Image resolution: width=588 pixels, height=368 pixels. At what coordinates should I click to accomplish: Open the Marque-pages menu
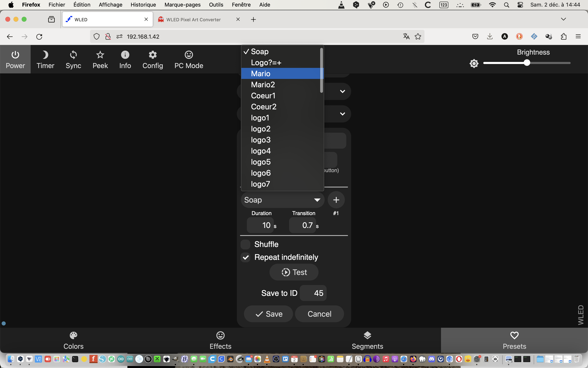pyautogui.click(x=183, y=5)
